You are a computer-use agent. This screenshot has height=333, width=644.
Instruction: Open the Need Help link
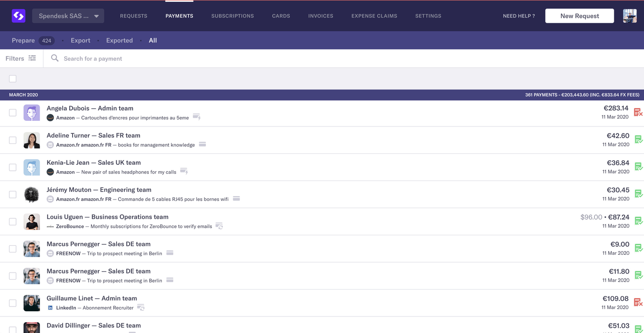tap(519, 16)
